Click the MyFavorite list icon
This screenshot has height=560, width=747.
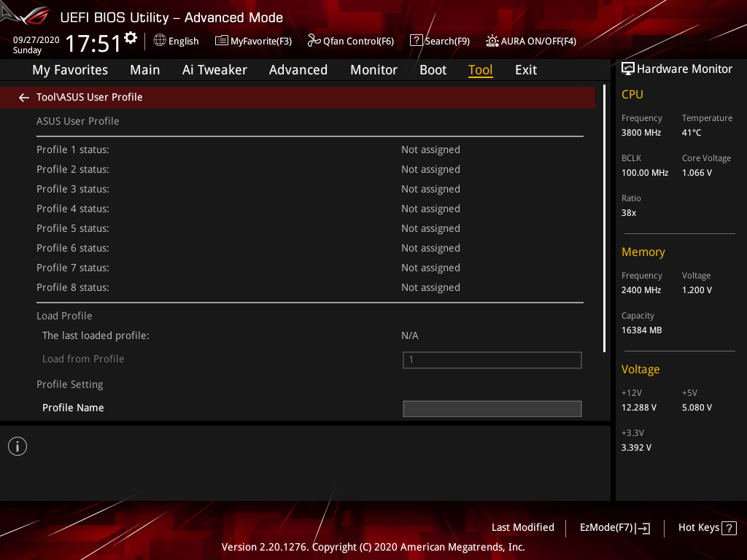pyautogui.click(x=222, y=41)
